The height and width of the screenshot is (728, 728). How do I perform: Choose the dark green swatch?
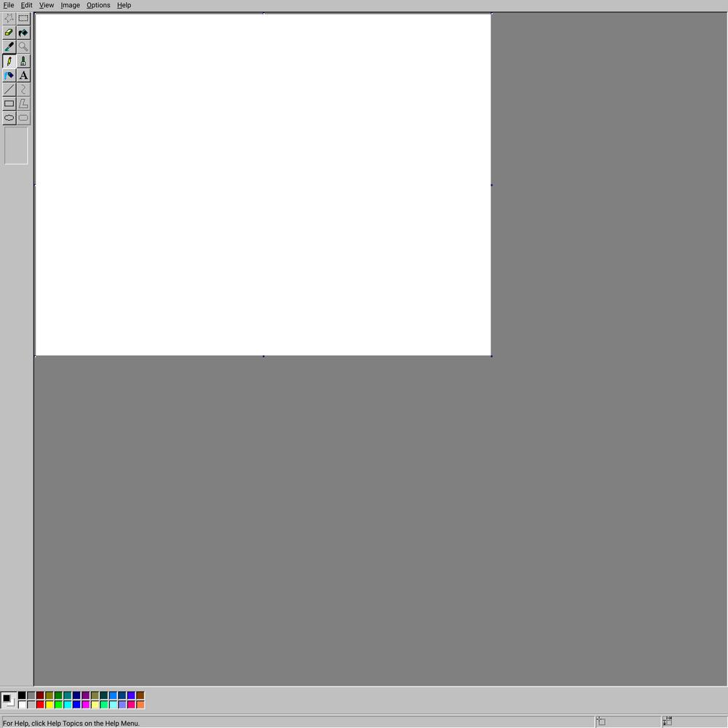tap(58, 695)
